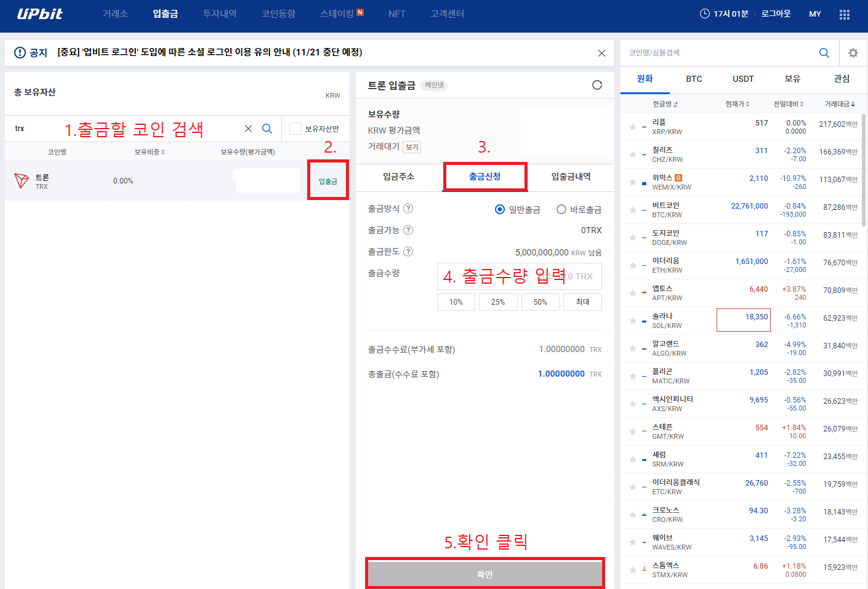Click the Upbit logo
Image resolution: width=868 pixels, height=589 pixels.
pyautogui.click(x=39, y=14)
